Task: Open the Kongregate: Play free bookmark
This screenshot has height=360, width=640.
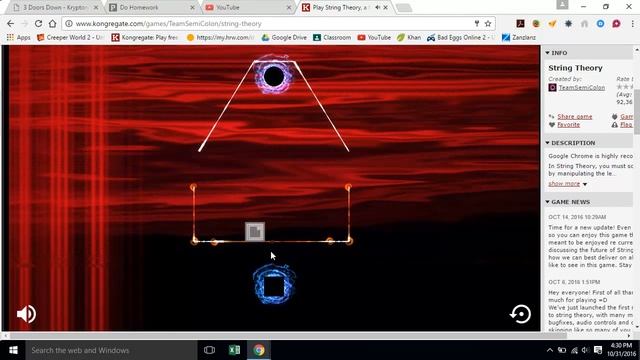Action: [145, 38]
